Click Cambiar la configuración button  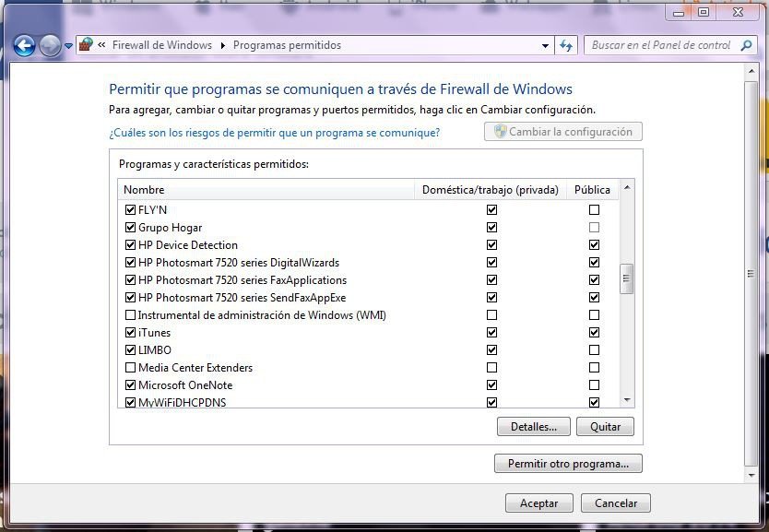(563, 132)
